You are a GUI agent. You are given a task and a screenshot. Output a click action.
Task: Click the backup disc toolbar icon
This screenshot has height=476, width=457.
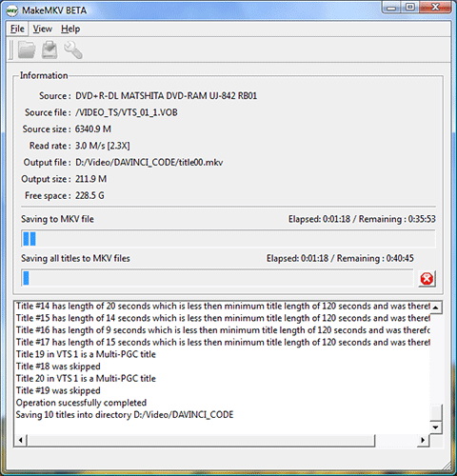click(x=50, y=50)
